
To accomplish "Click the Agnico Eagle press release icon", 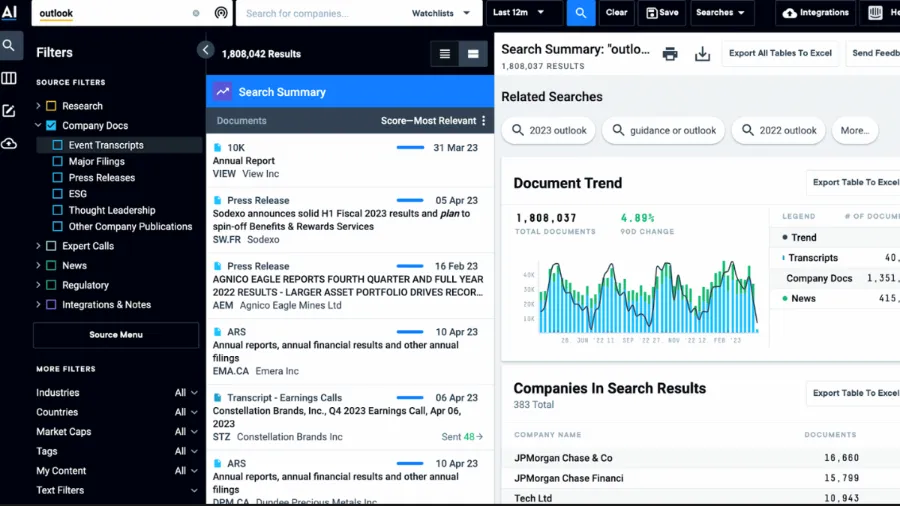I will tap(218, 266).
